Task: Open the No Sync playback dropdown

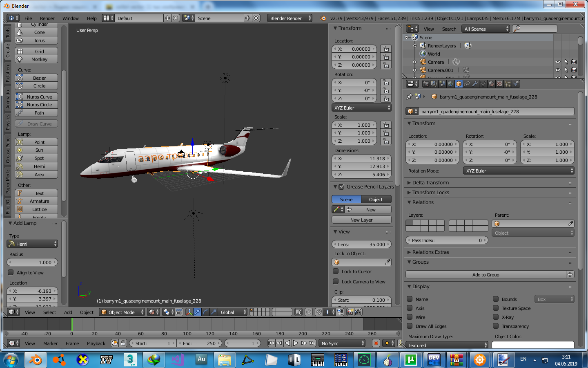Action: tap(342, 343)
